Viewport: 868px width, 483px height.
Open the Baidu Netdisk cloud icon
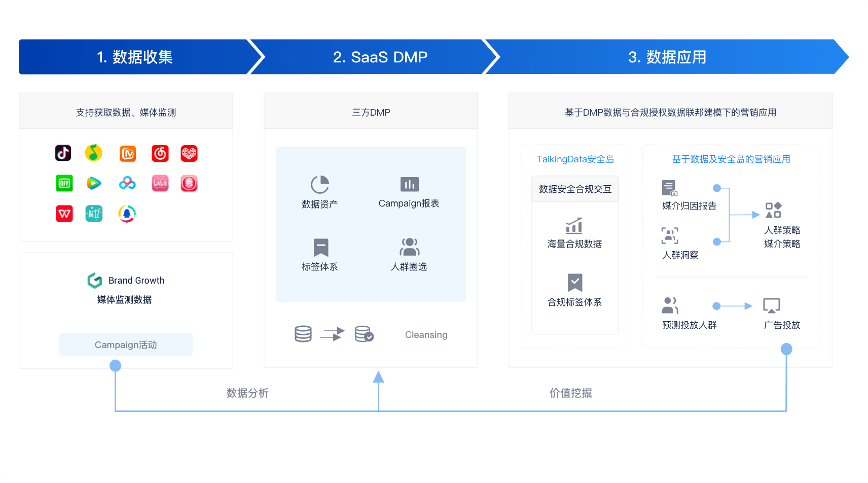pos(127,183)
